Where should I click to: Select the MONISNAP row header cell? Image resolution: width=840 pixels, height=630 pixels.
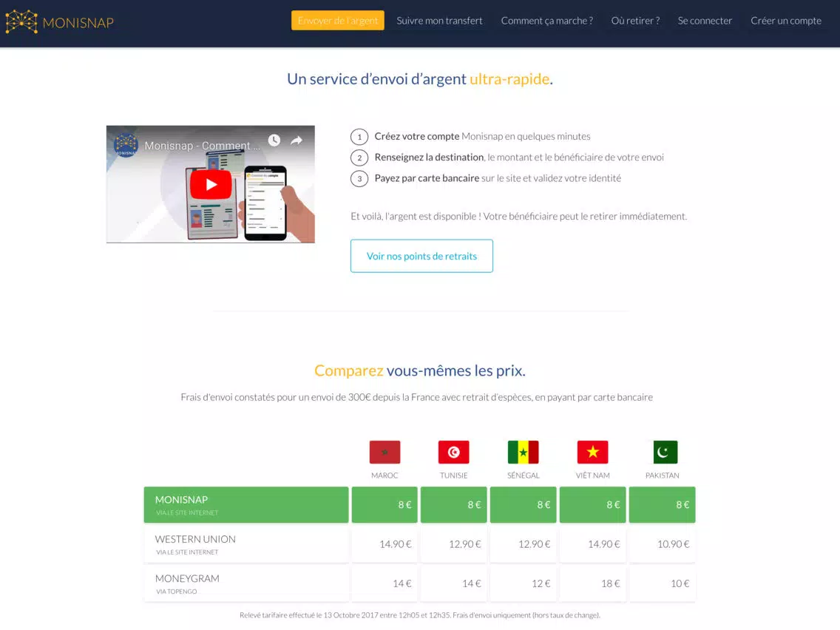pyautogui.click(x=246, y=504)
